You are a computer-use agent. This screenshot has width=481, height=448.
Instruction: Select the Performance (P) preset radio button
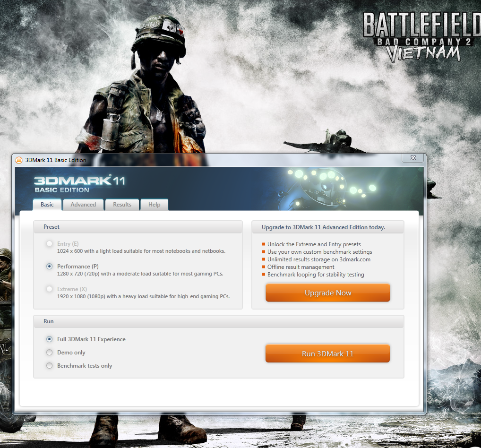tap(50, 267)
